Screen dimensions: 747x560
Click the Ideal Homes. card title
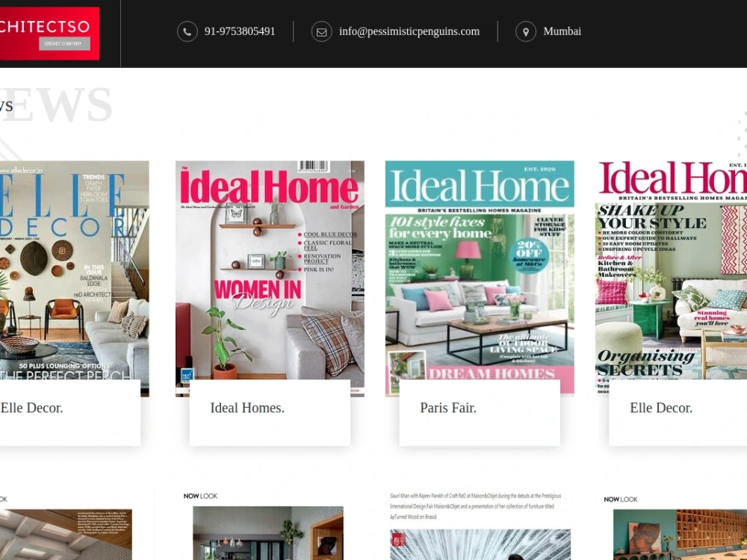[x=247, y=408]
